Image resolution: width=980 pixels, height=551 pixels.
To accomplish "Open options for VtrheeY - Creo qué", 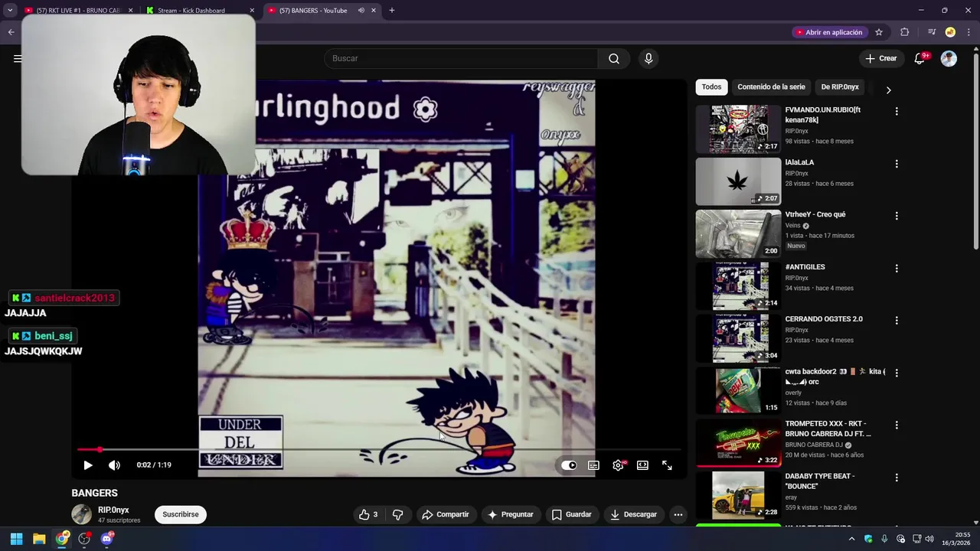I will tap(897, 216).
